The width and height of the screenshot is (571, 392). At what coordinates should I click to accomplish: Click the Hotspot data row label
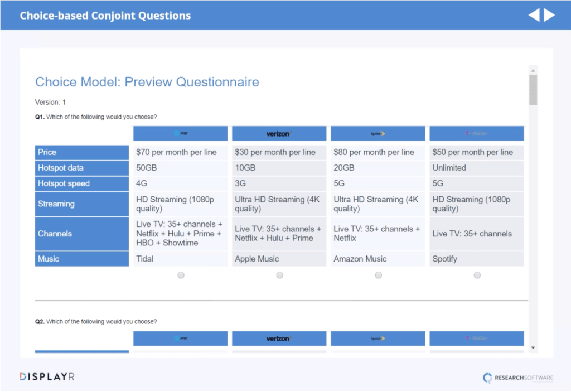(82, 168)
